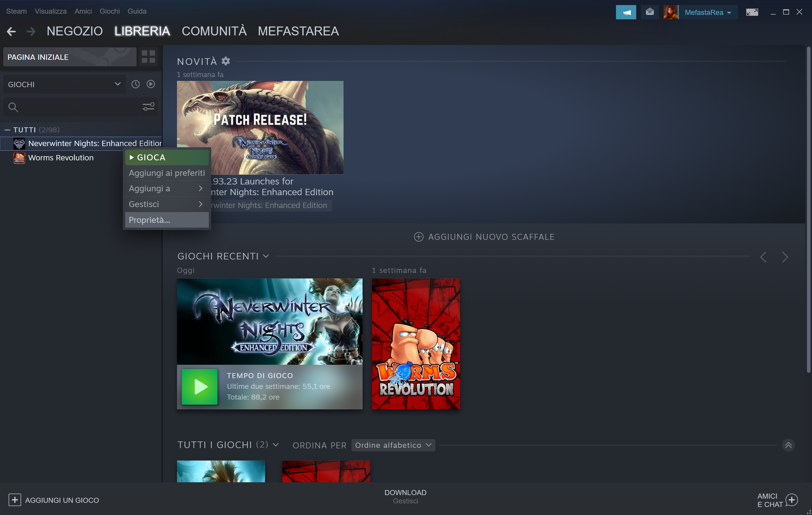Open DOWNLOAD Gestisci

click(405, 497)
